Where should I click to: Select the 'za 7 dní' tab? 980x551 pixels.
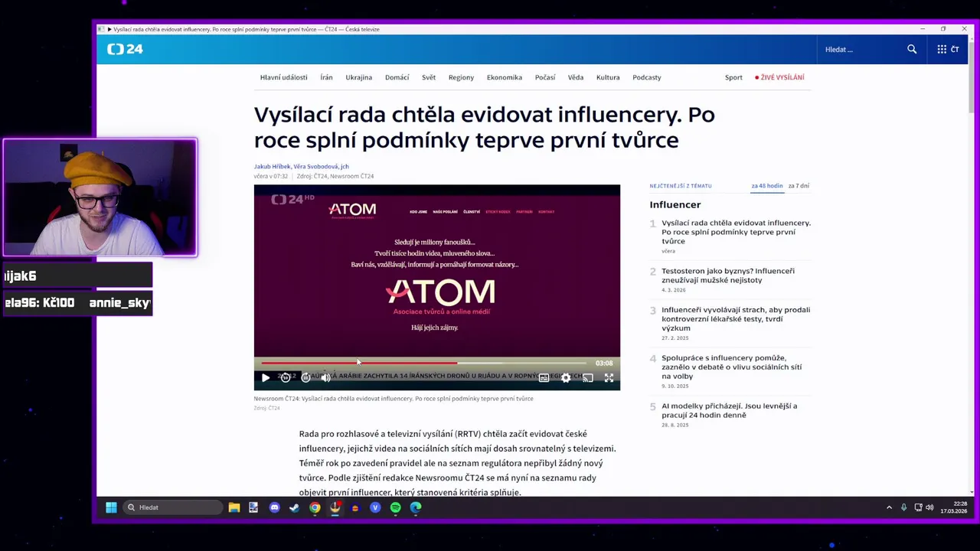[799, 186]
